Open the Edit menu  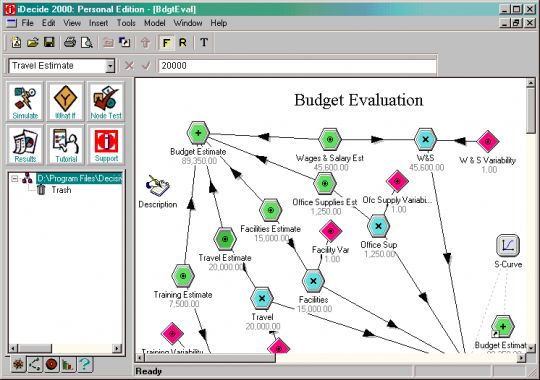point(49,23)
